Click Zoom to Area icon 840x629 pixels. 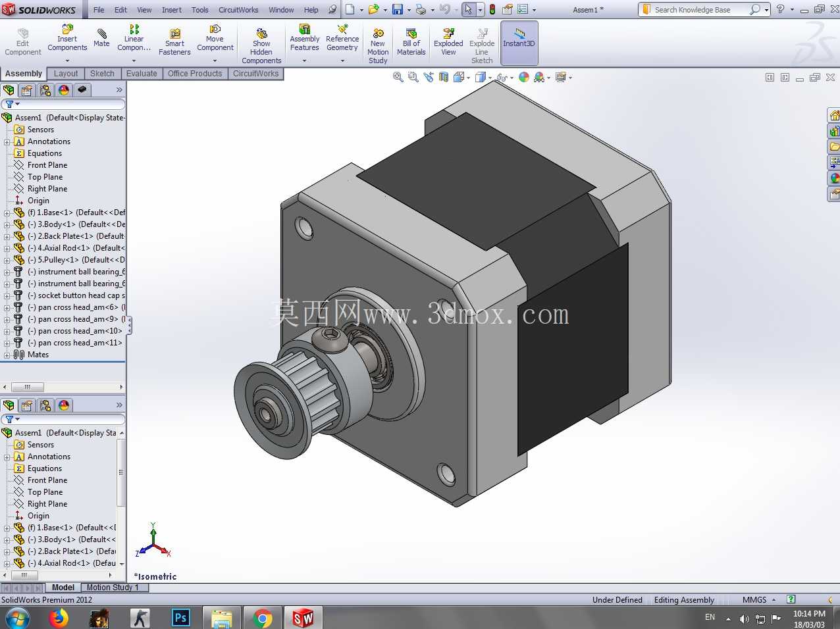tap(413, 77)
